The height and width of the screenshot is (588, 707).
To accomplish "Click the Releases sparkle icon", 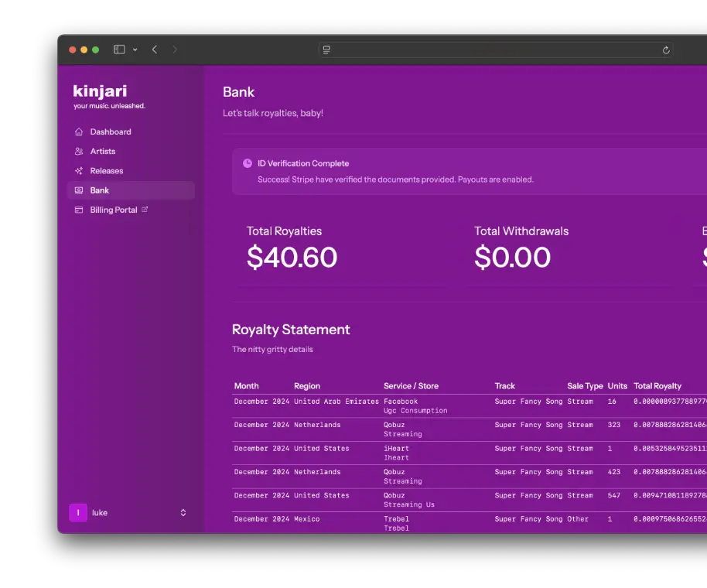I will tap(79, 171).
